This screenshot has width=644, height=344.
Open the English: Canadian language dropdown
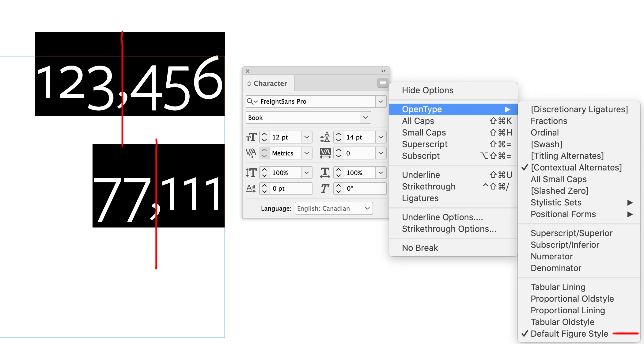[x=334, y=208]
